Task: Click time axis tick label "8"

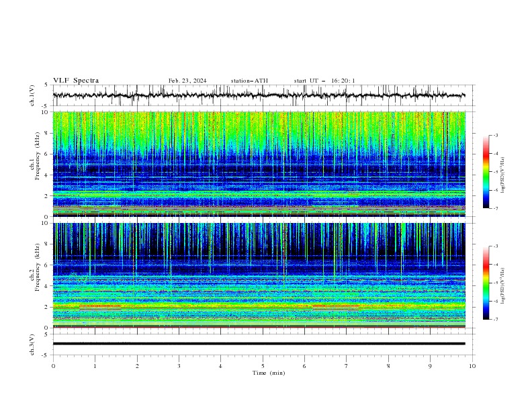Action: click(388, 366)
